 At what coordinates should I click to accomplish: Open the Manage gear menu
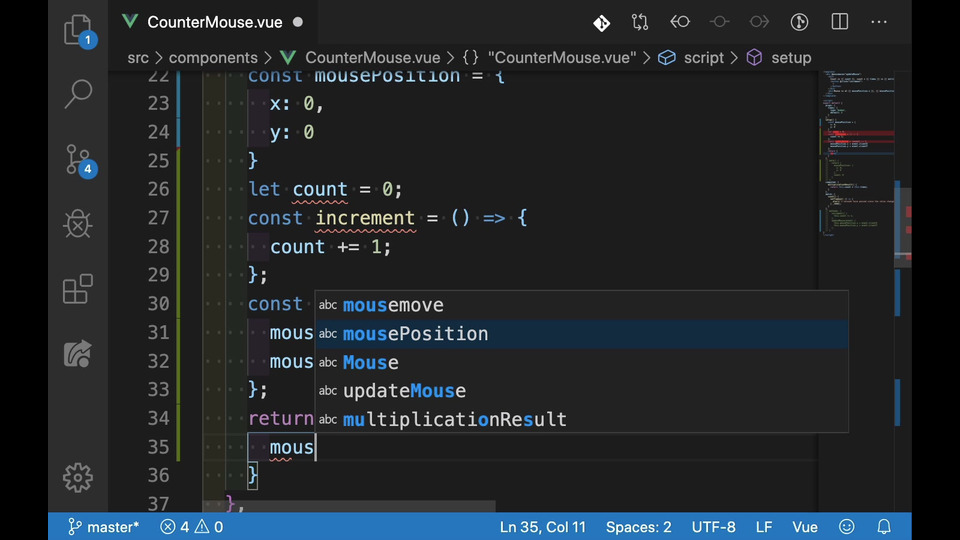pyautogui.click(x=78, y=478)
